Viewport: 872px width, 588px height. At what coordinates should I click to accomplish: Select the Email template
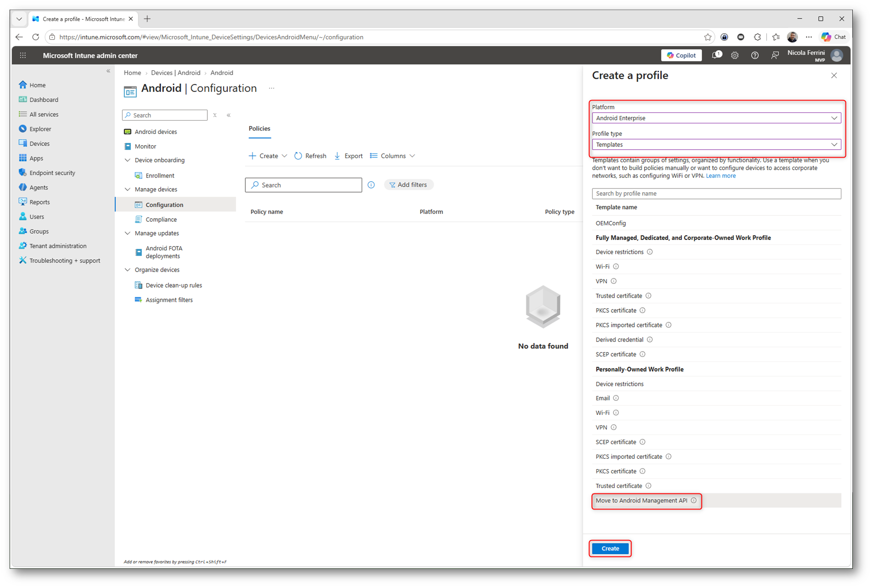[716, 398]
